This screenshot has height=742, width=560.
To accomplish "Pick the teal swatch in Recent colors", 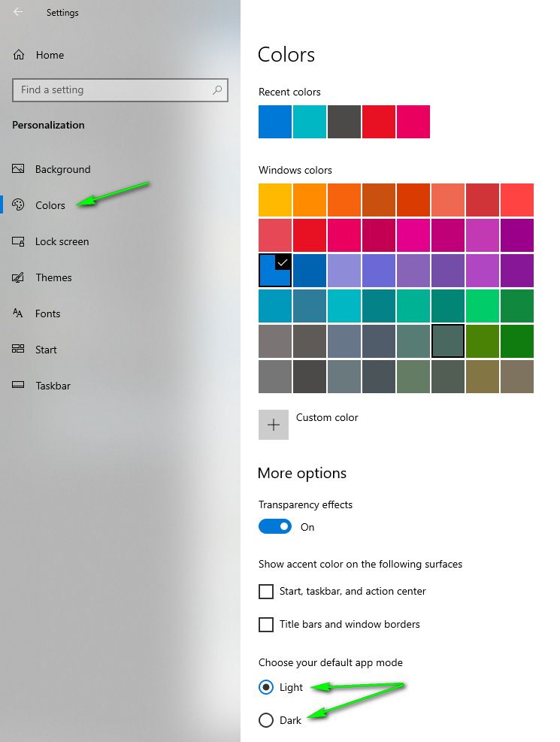I will pyautogui.click(x=310, y=122).
